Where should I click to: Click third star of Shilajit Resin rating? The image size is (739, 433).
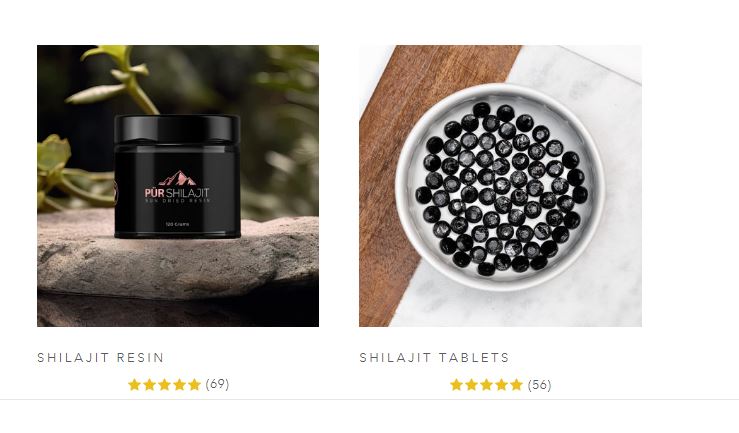[x=164, y=385]
